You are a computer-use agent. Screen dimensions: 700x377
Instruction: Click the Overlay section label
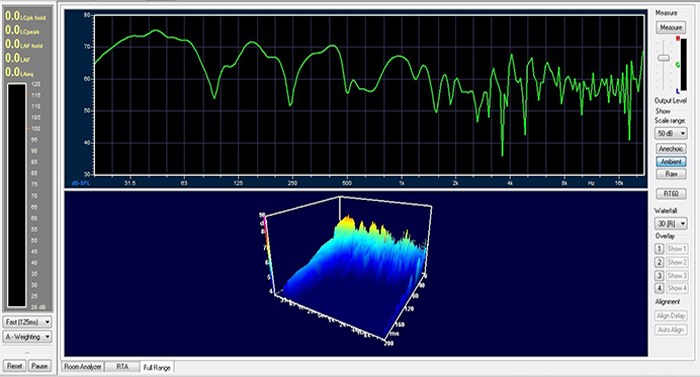(x=665, y=236)
